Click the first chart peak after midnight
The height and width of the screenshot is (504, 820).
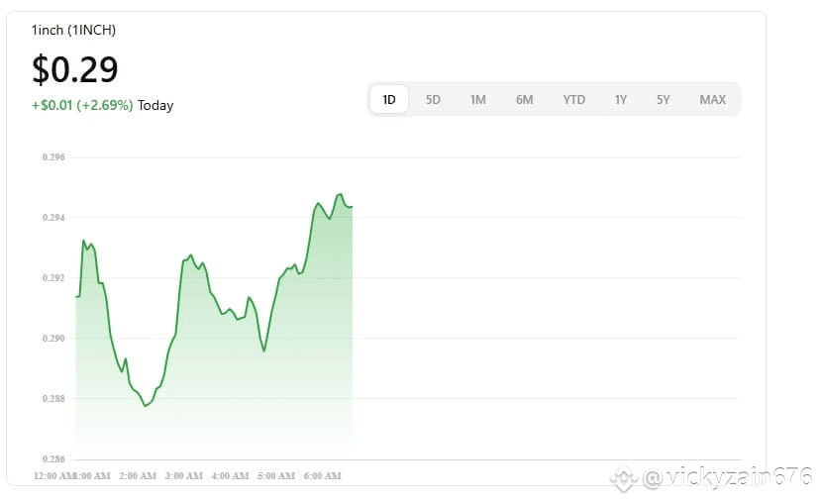point(83,241)
